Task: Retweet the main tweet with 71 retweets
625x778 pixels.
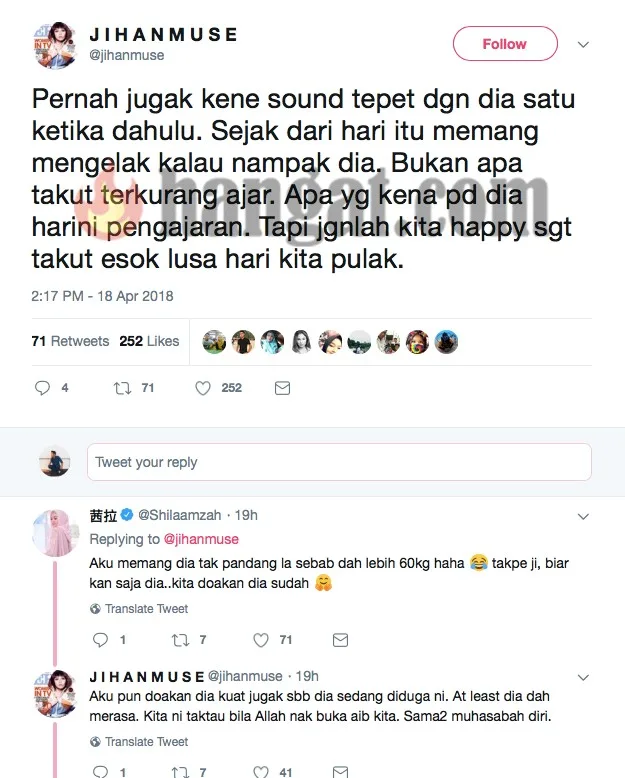Action: (x=123, y=388)
